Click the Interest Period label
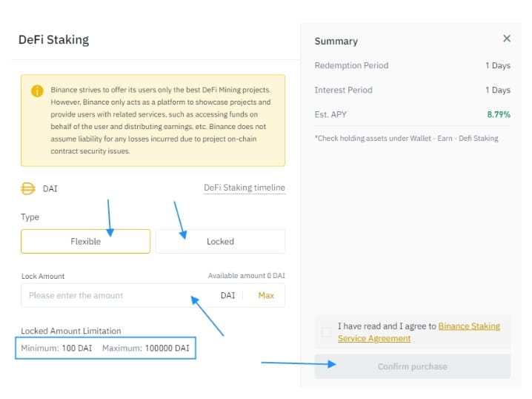The height and width of the screenshot is (399, 532). [x=343, y=90]
